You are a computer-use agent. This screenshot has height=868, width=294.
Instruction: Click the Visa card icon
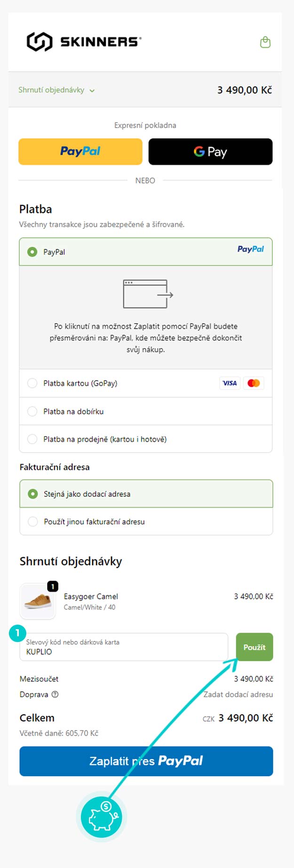click(230, 383)
